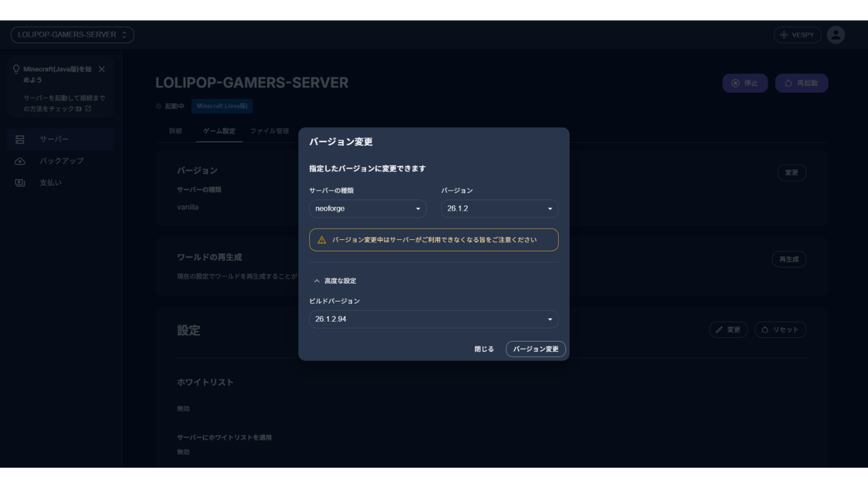This screenshot has width=868, height=488.
Task: Open the server type dropdown showing neoforge
Action: coord(368,209)
